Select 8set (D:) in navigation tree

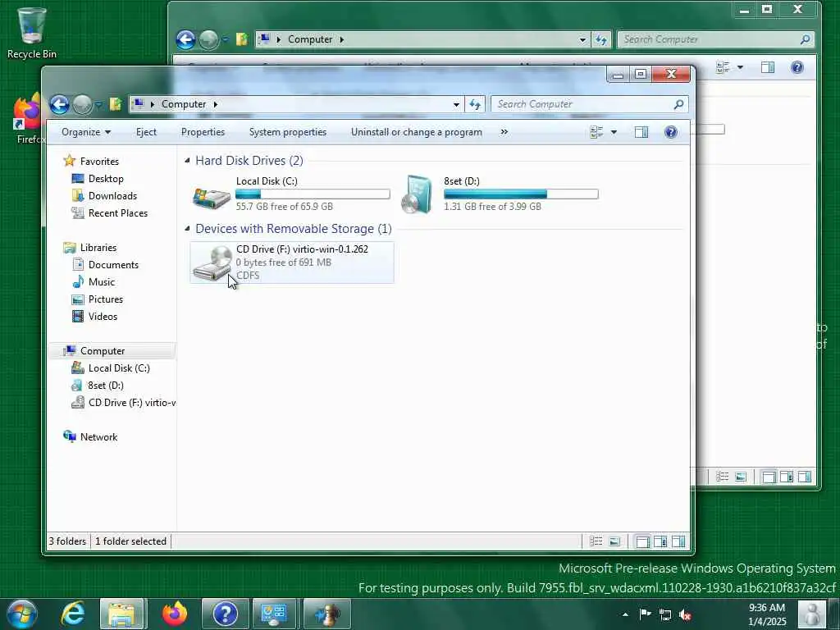click(x=105, y=386)
